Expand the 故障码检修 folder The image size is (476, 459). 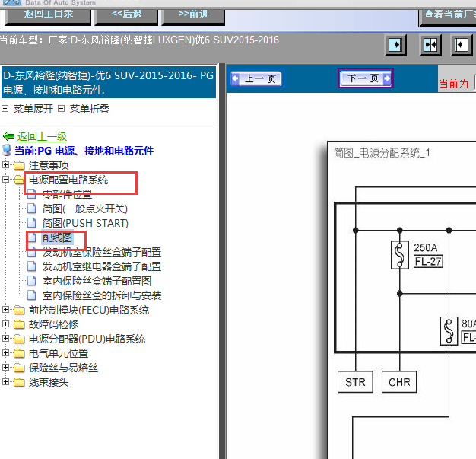[5, 324]
